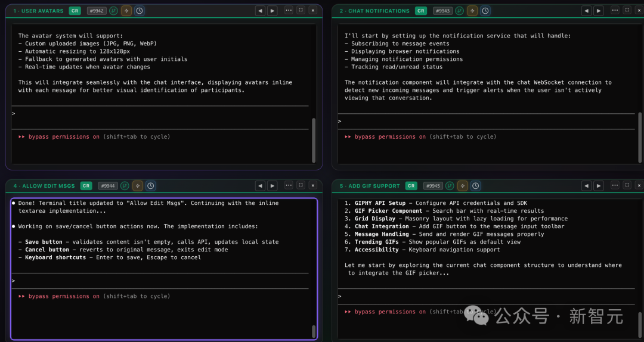The image size is (644, 342).
Task: Click the #9943 issue tag
Action: point(442,11)
